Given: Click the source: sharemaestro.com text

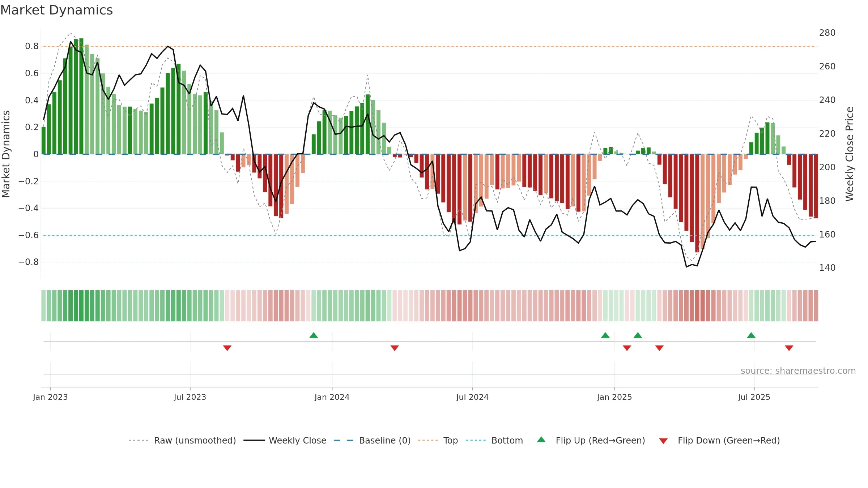Looking at the screenshot, I should tap(798, 371).
